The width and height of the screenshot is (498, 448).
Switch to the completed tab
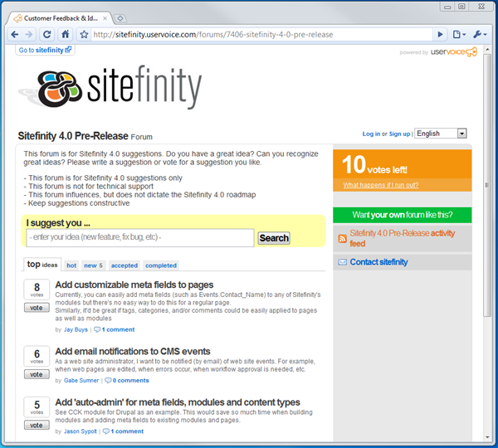point(160,265)
